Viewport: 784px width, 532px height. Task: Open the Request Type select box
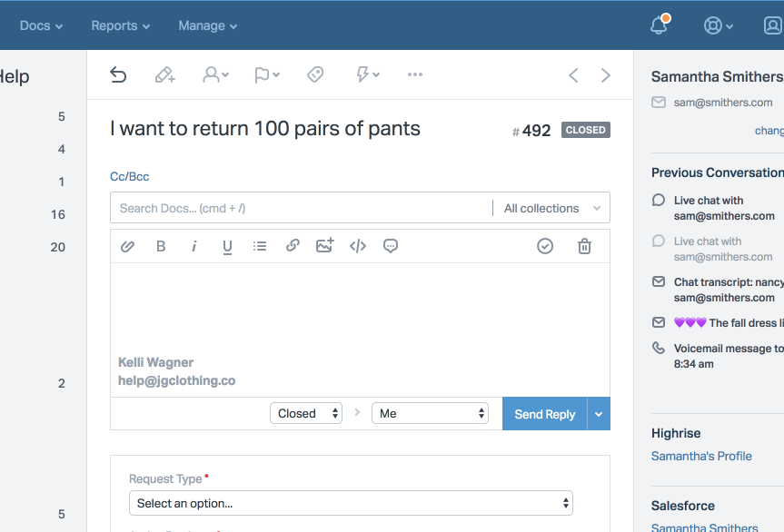point(351,503)
